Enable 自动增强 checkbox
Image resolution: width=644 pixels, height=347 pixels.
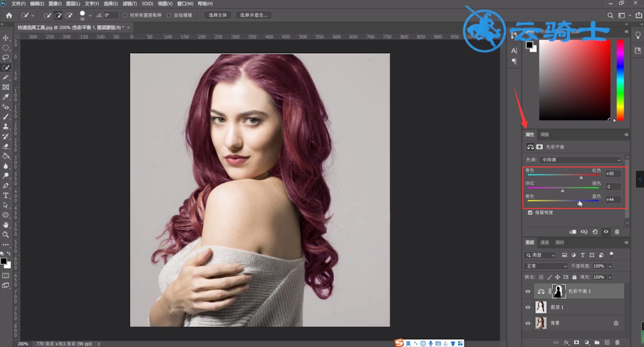[x=169, y=15]
